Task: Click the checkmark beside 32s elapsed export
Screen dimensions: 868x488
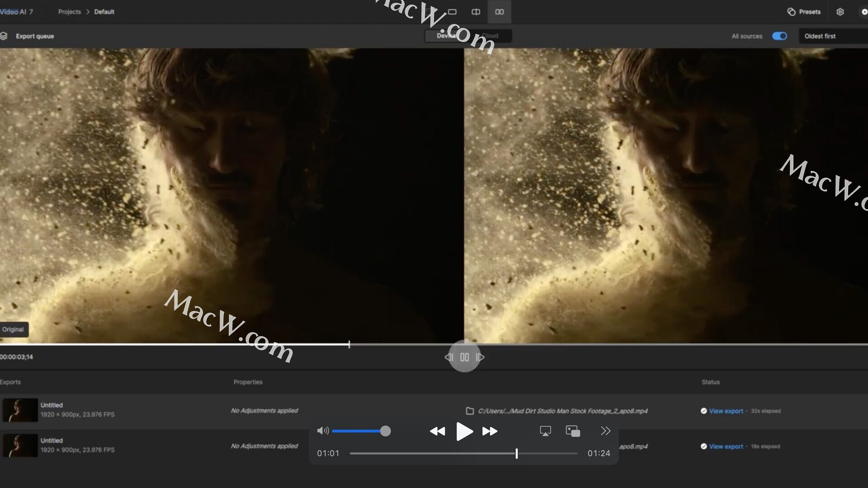Action: click(x=703, y=411)
